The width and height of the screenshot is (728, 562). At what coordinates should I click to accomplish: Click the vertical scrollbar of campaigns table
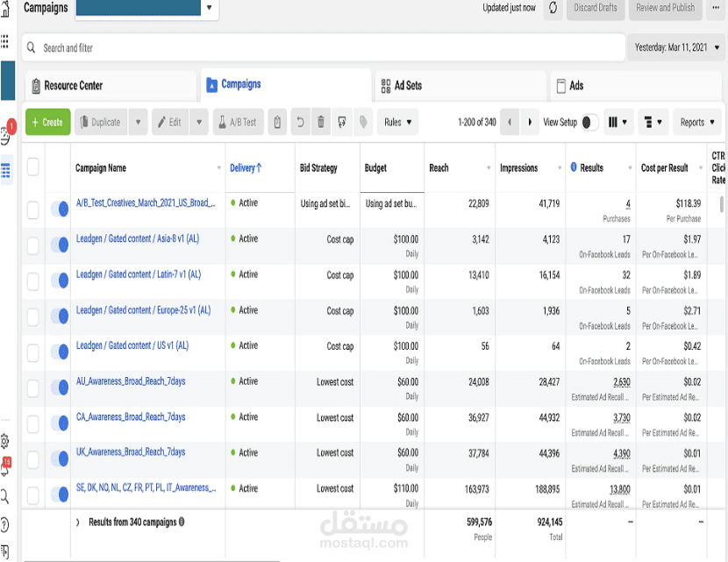click(x=722, y=204)
